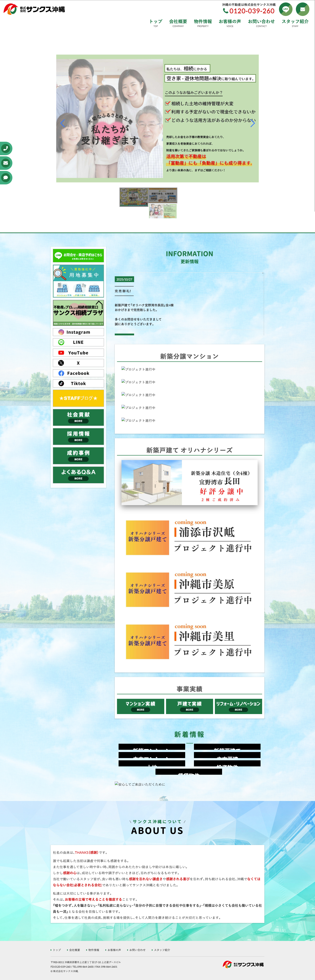Open the 戸建て実績 button
Image resolution: width=315 pixels, height=980 pixels.
(x=189, y=706)
